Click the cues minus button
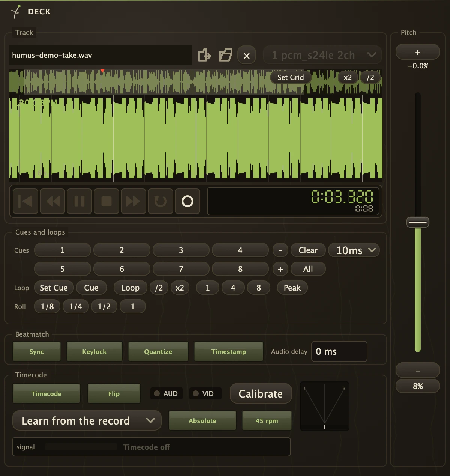Screen dimensions: 450x476 point(280,250)
